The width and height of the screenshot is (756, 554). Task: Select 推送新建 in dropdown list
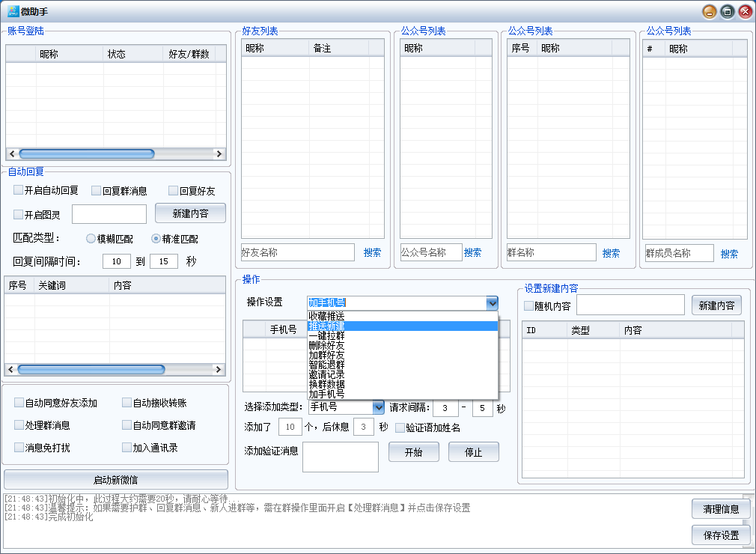[403, 326]
